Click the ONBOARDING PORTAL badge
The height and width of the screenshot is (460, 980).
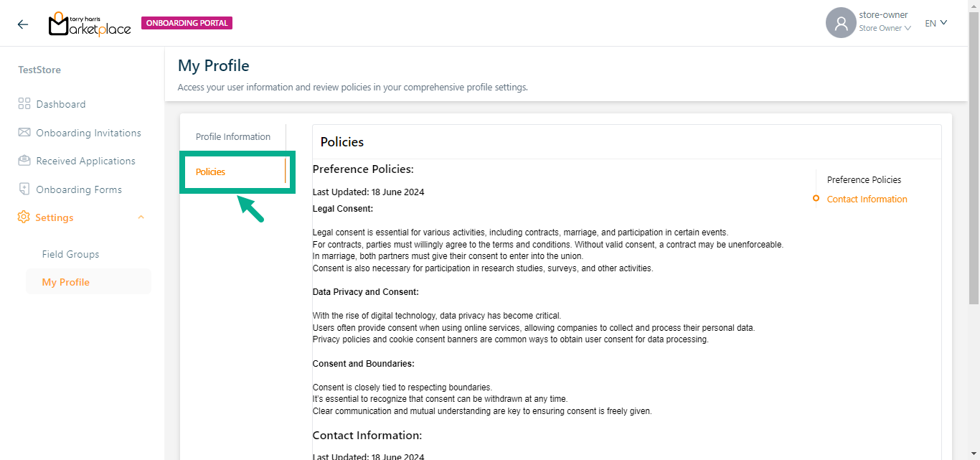(187, 23)
